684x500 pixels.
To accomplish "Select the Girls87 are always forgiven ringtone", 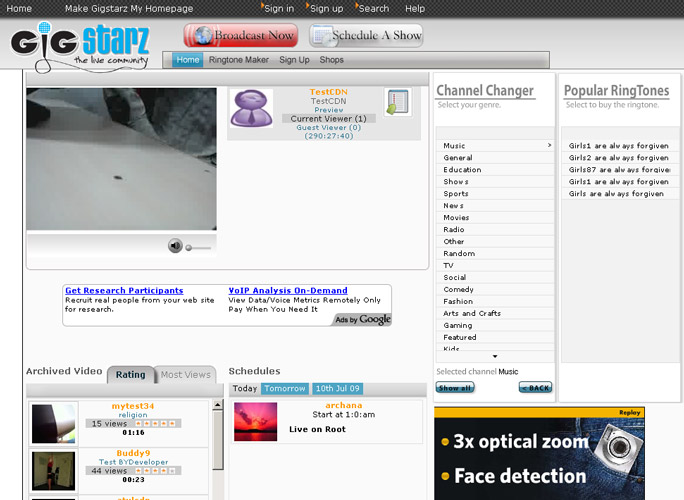I will (x=619, y=170).
